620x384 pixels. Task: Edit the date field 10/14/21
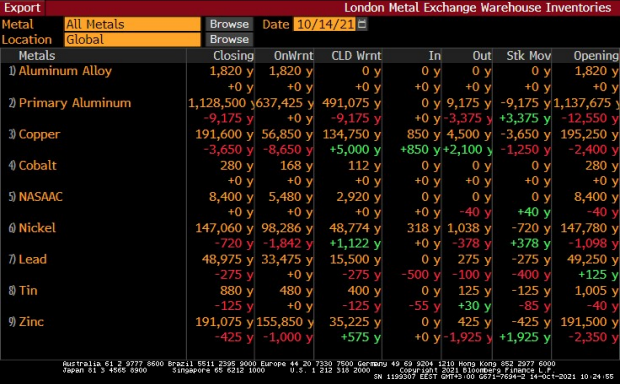point(325,24)
